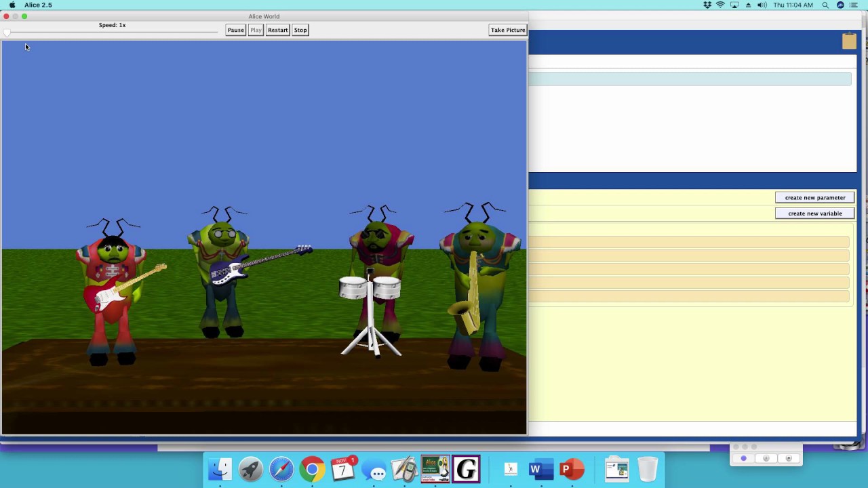The image size is (868, 488).
Task: Open Finder from the dock
Action: coord(220,469)
